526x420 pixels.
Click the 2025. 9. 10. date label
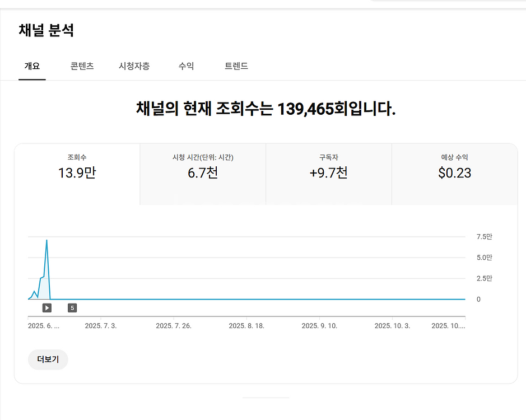319,326
